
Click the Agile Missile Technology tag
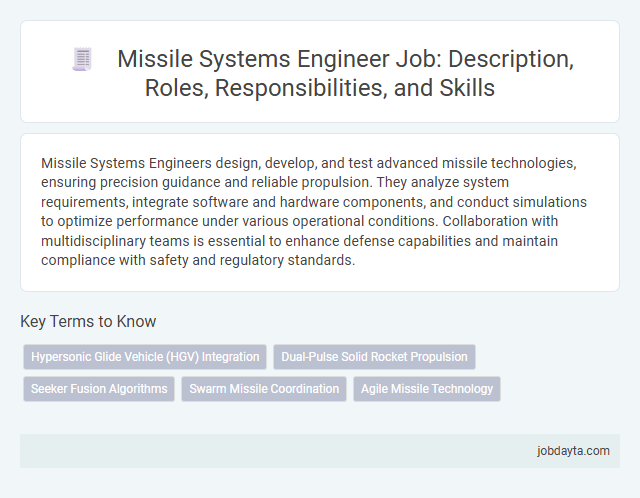tap(427, 389)
